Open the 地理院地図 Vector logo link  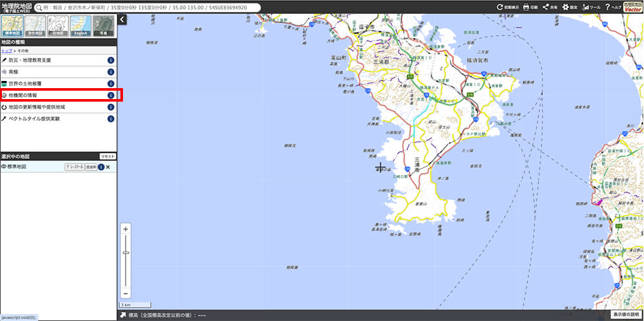pyautogui.click(x=633, y=7)
